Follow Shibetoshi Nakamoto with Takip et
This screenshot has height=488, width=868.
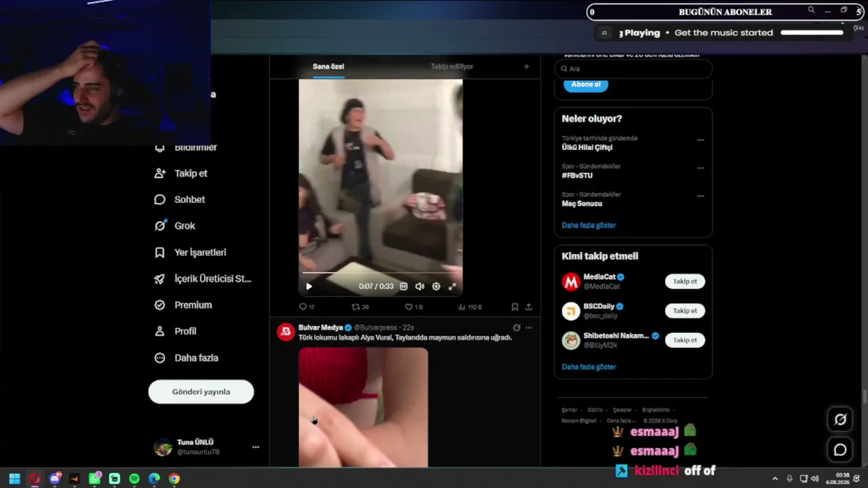pyautogui.click(x=685, y=340)
